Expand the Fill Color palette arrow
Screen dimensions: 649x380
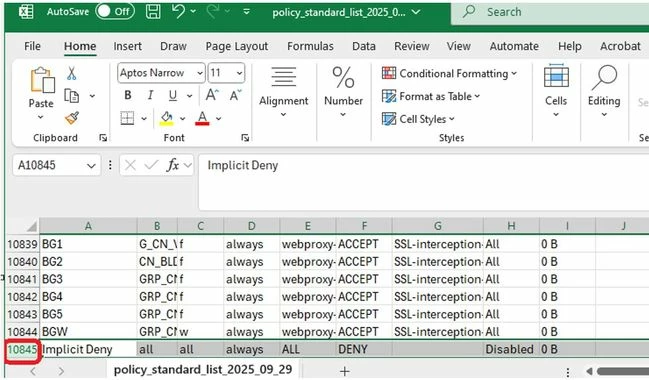[183, 119]
